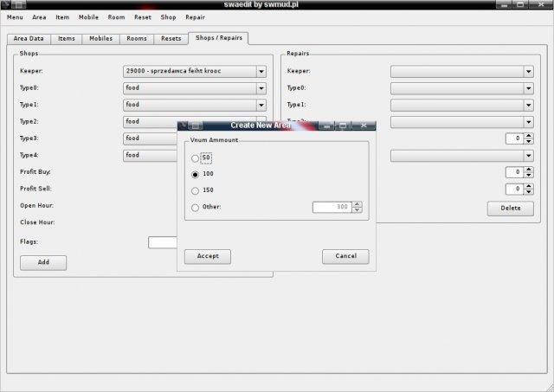Select the 50 vnum amount radio button
This screenshot has width=554, height=392.
coord(195,158)
